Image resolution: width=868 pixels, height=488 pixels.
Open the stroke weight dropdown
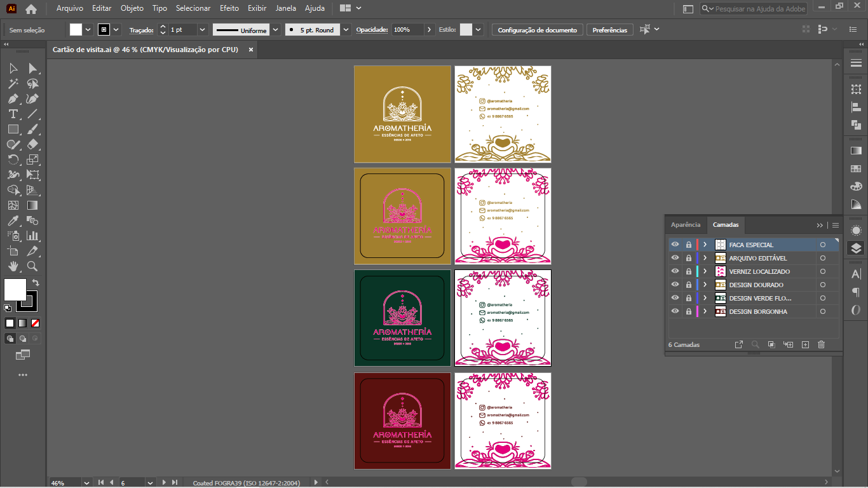pyautogui.click(x=203, y=30)
